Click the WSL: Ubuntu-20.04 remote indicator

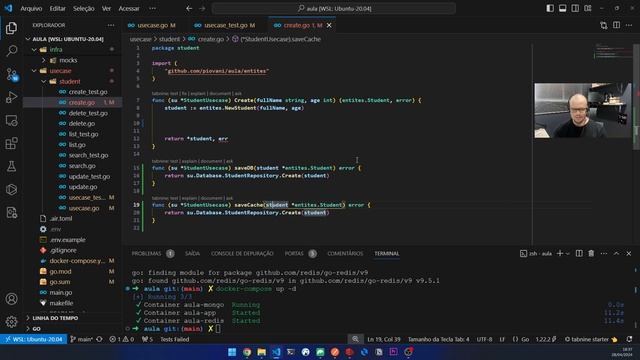pos(34,339)
